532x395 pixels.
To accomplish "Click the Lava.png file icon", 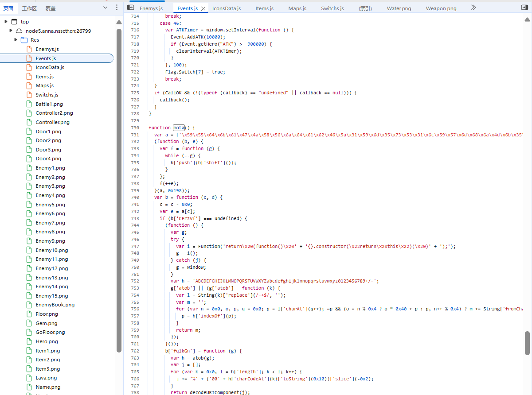I will click(x=29, y=378).
